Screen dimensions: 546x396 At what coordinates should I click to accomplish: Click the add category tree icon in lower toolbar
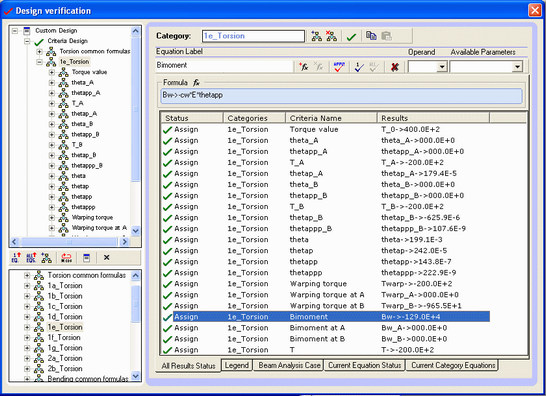pos(46,258)
